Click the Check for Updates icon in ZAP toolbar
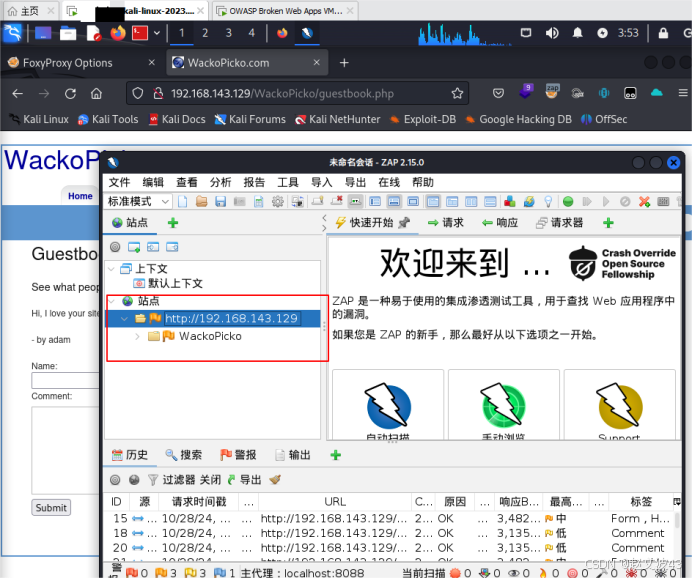692x578 pixels. [x=529, y=202]
